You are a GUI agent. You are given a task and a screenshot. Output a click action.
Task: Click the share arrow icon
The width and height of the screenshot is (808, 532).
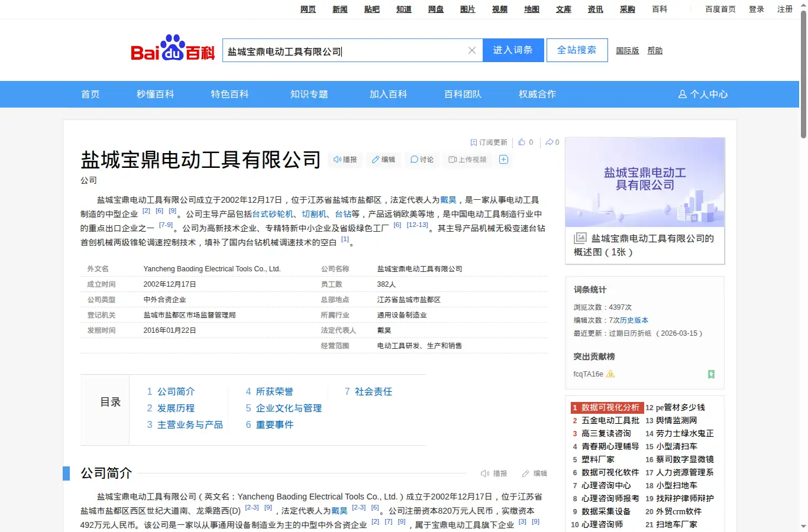[x=549, y=142]
